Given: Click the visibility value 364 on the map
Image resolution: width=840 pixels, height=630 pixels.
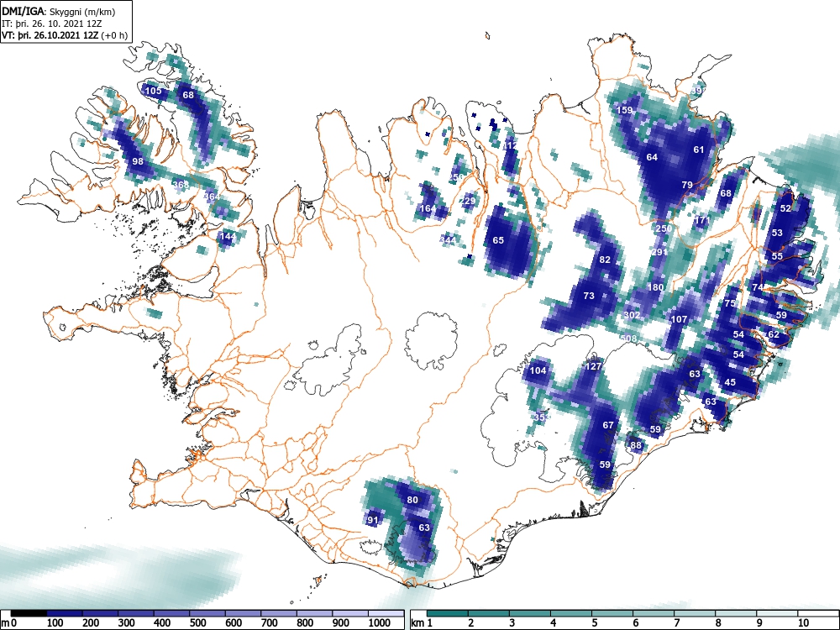Looking at the screenshot, I should tap(212, 197).
